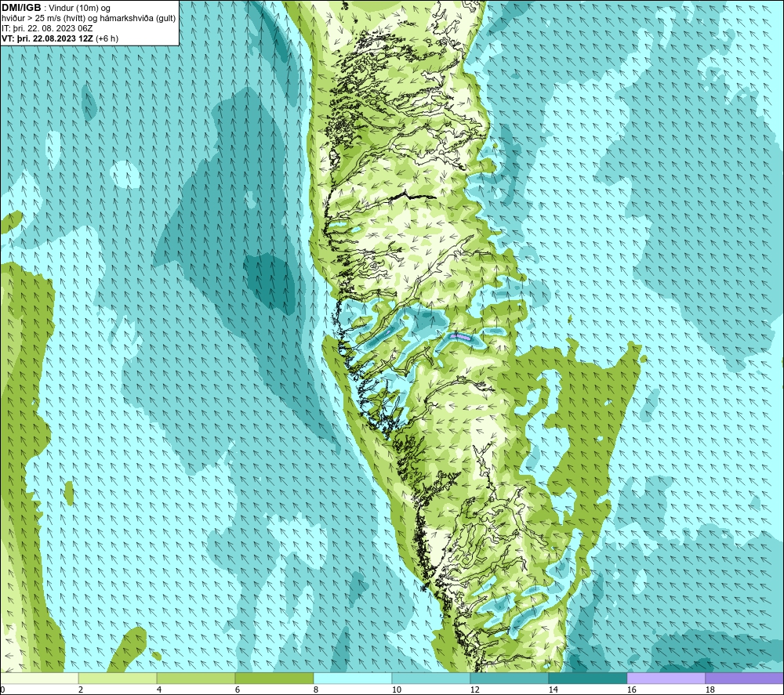Pick the medium teal 12–14 m/s legend swatch
The image size is (784, 695).
(509, 678)
